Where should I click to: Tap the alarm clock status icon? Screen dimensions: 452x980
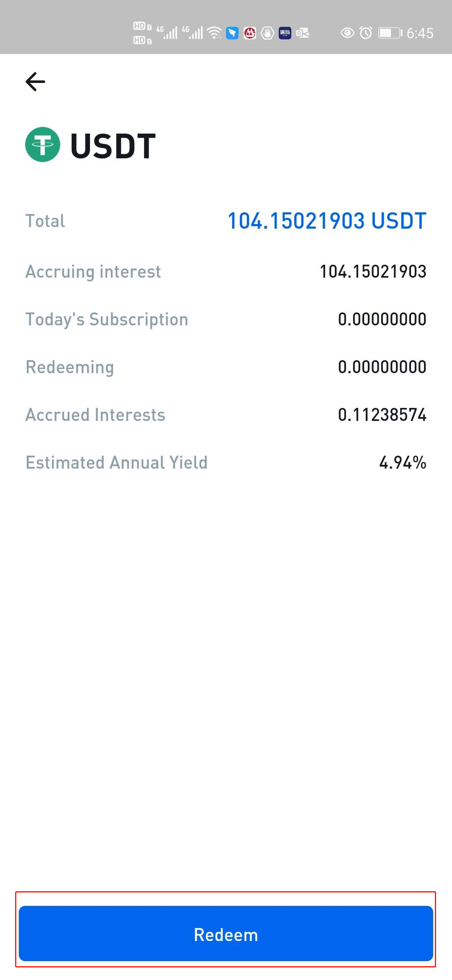(366, 33)
